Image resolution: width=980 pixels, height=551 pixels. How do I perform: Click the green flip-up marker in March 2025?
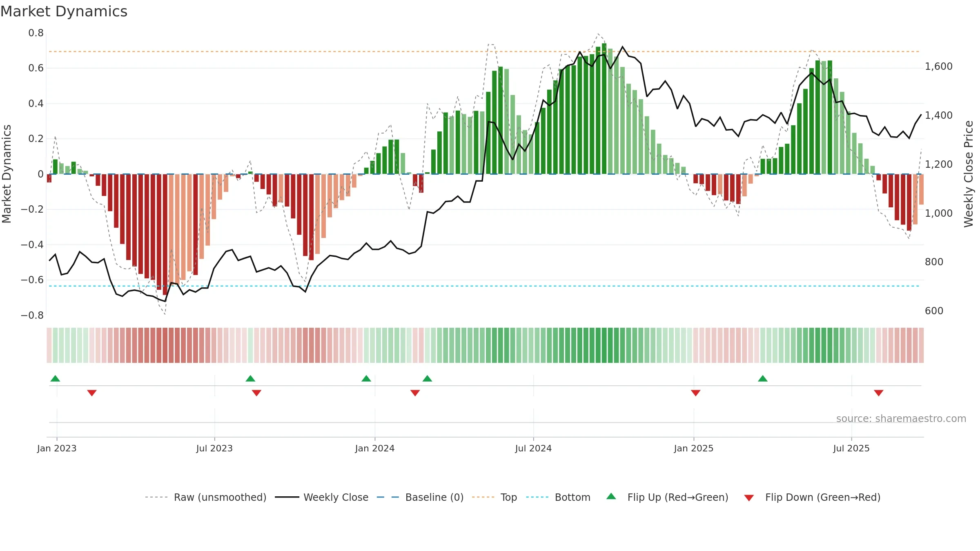click(763, 378)
